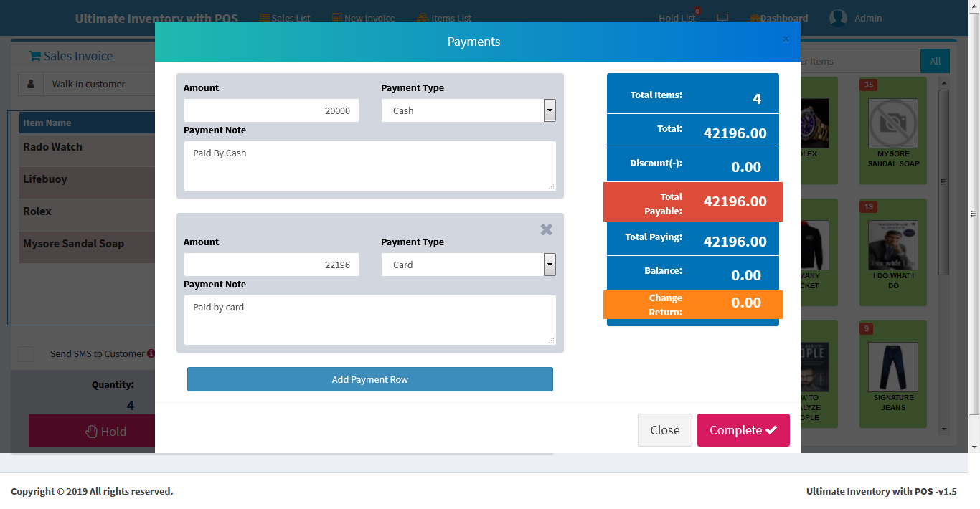Close the Payments dialog with the X icon
980x509 pixels.
pos(786,39)
